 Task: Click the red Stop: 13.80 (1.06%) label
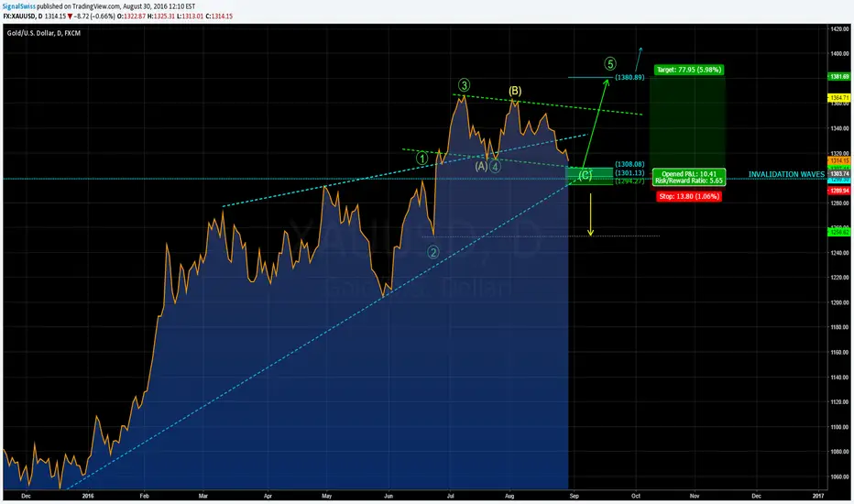tap(689, 196)
